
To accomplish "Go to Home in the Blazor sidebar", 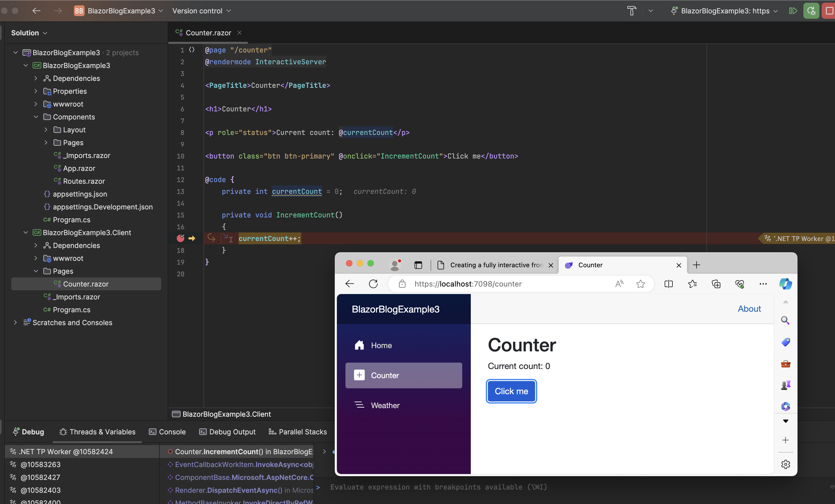I will [403, 345].
